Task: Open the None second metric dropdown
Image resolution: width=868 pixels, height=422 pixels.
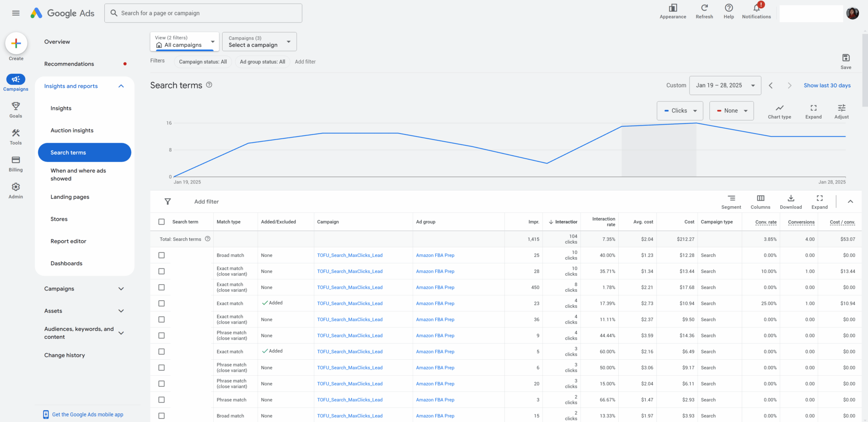Action: (732, 111)
